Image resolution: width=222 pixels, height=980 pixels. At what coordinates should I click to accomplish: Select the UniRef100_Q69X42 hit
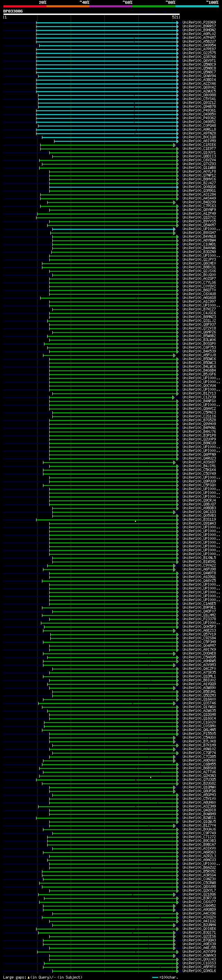199,88
